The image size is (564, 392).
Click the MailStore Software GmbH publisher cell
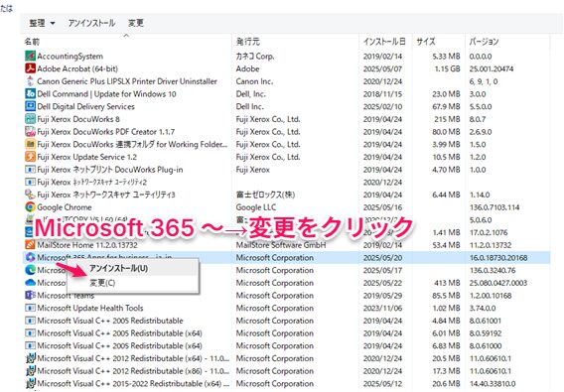point(281,245)
